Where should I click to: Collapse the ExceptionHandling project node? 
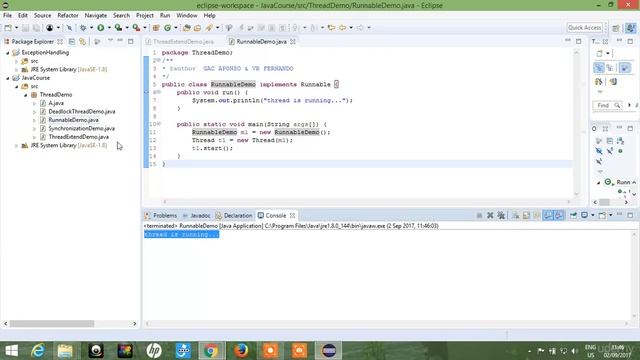click(x=7, y=53)
